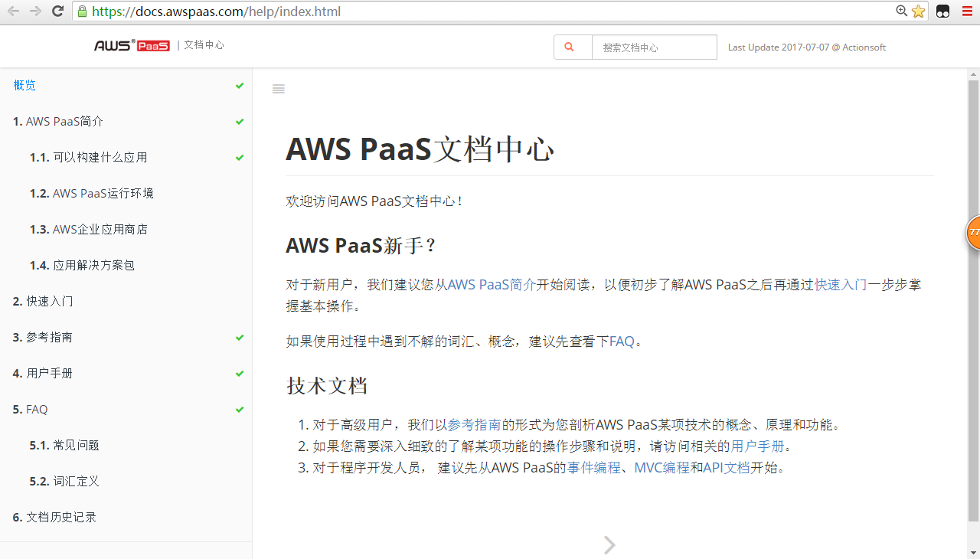Open the API文档 link
The height and width of the screenshot is (559, 980).
tap(726, 468)
